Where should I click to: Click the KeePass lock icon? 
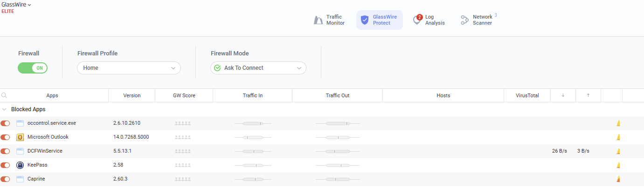click(x=20, y=165)
